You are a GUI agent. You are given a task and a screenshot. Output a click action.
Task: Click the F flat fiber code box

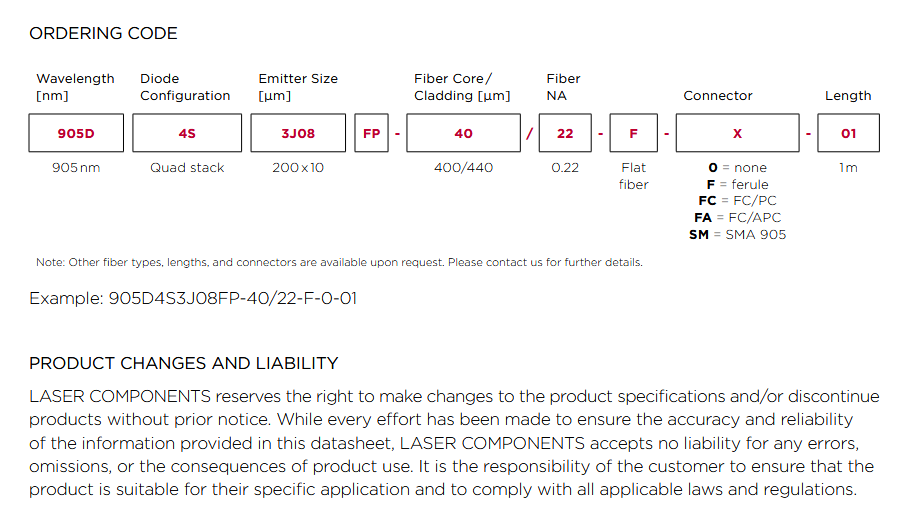(x=633, y=133)
